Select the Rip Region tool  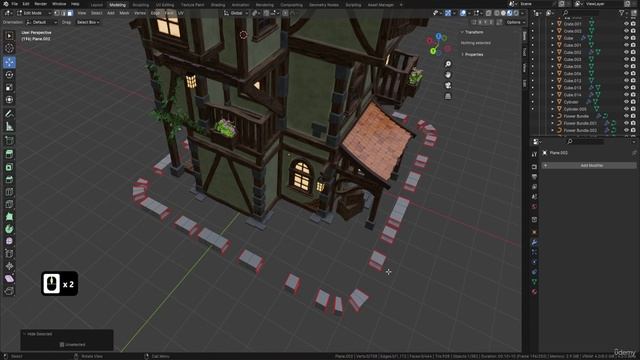tap(9, 291)
